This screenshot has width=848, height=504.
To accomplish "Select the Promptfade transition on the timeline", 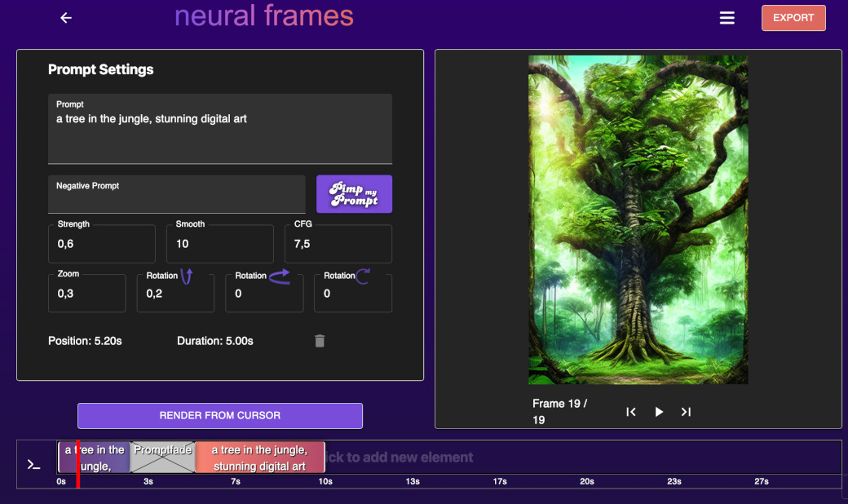I will point(162,457).
